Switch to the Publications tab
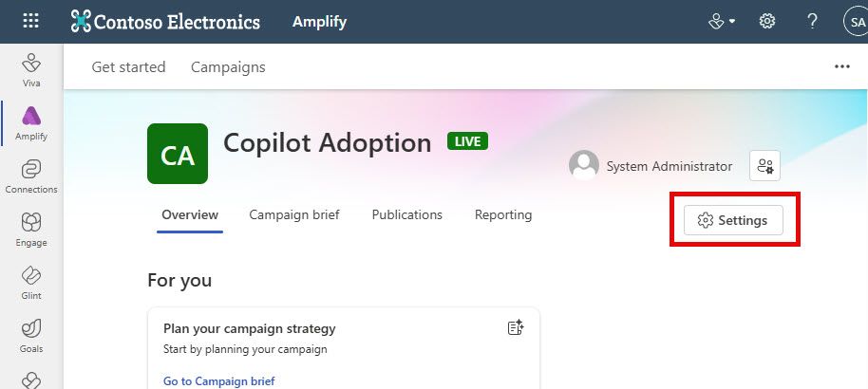This screenshot has width=868, height=389. [x=406, y=214]
